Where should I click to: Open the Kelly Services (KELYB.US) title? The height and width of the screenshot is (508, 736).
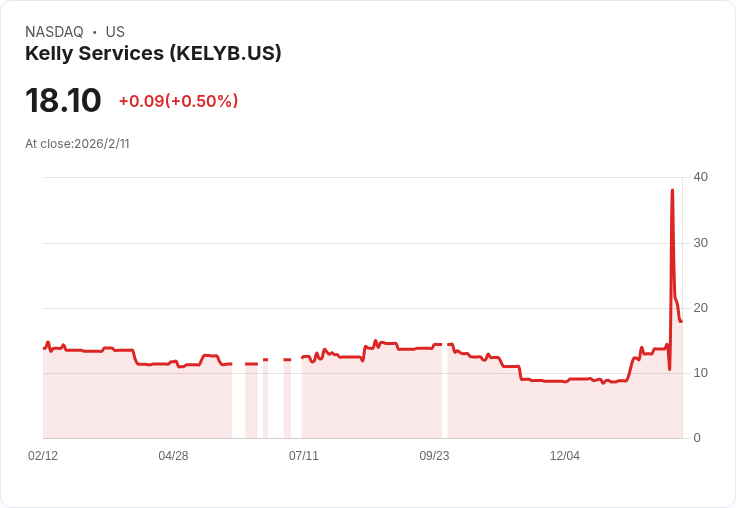[x=153, y=53]
